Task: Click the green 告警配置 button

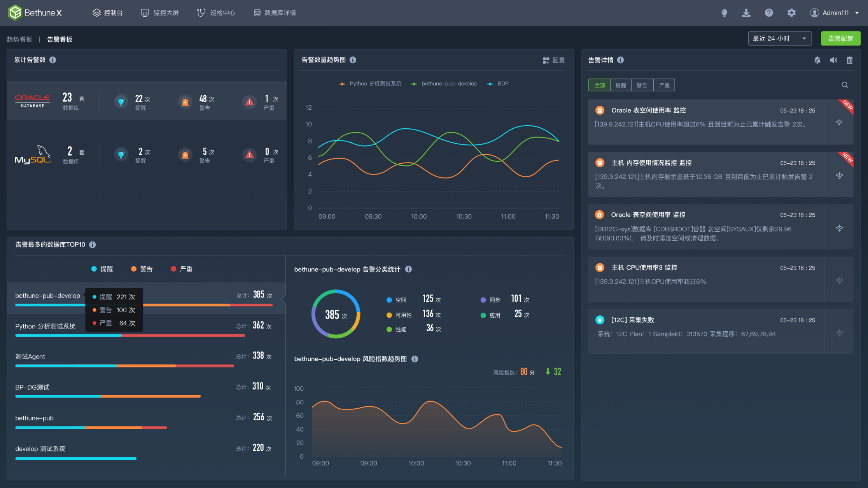Action: point(840,38)
